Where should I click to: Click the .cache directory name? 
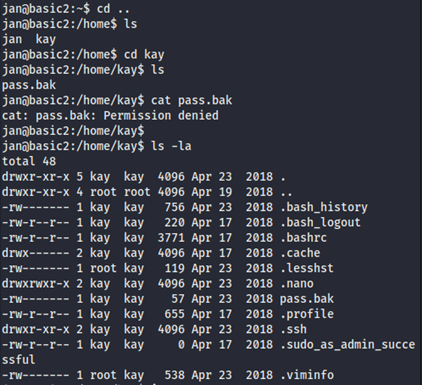[300, 253]
